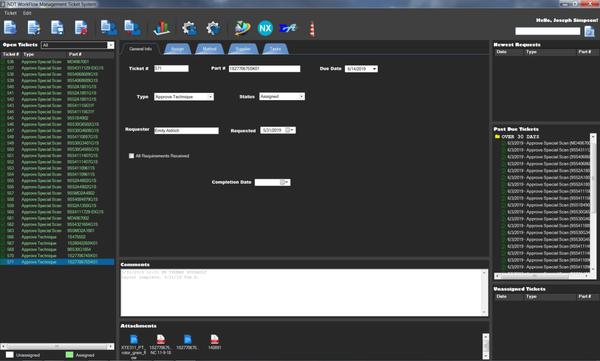Open the Open Tickets filter dropdown

tap(111, 45)
